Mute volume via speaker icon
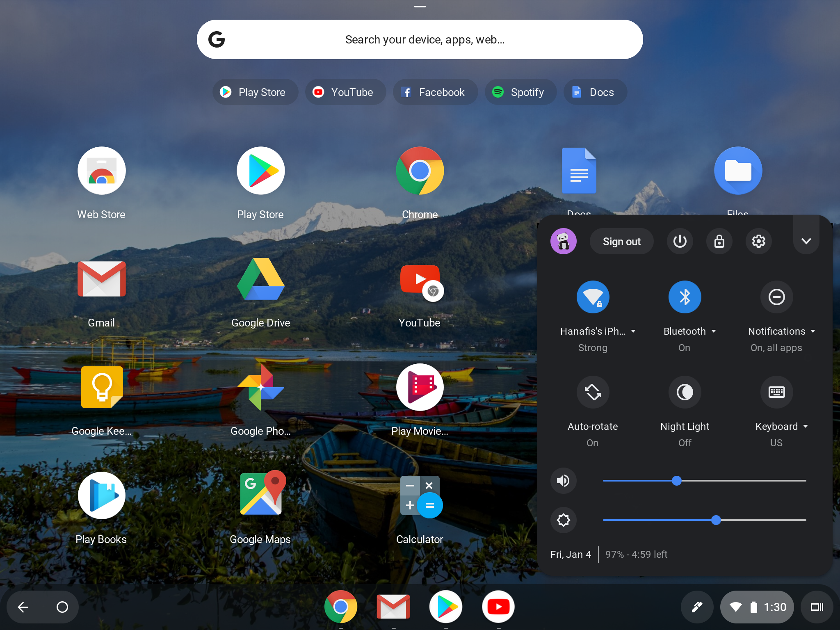Image resolution: width=840 pixels, height=630 pixels. click(564, 481)
